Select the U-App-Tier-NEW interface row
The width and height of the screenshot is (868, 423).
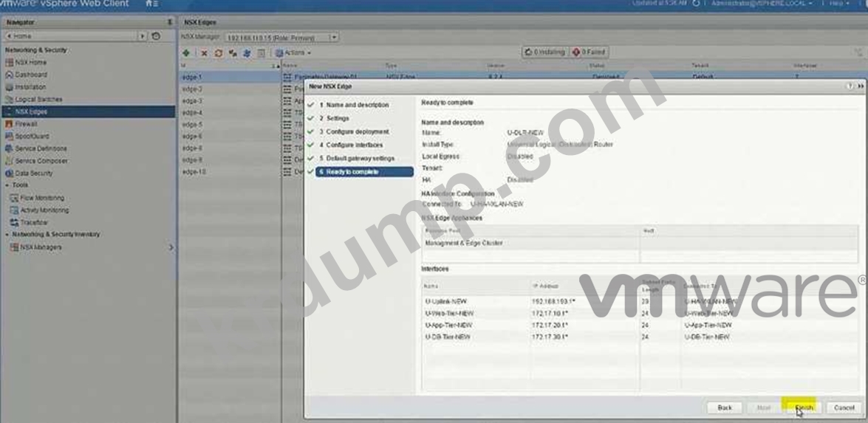[x=639, y=325]
